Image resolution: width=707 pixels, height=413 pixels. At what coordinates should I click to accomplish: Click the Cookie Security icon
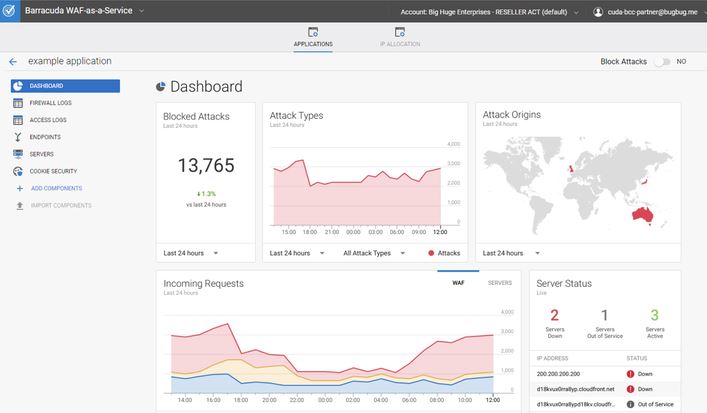[x=18, y=171]
